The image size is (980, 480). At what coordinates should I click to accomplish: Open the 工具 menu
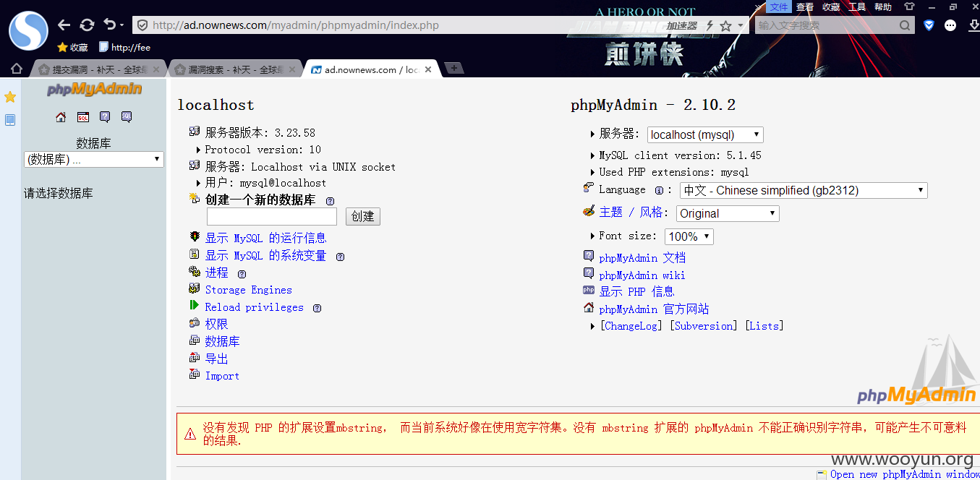(x=857, y=7)
